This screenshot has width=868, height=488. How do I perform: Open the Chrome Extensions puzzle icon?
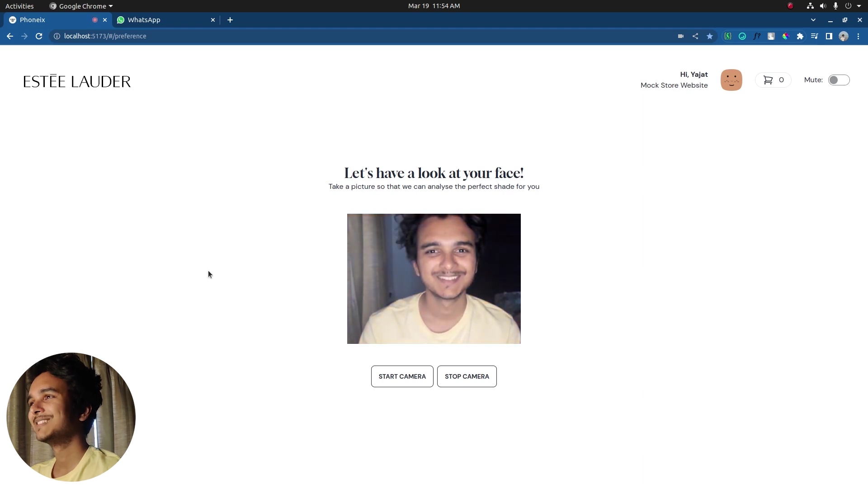click(x=800, y=36)
